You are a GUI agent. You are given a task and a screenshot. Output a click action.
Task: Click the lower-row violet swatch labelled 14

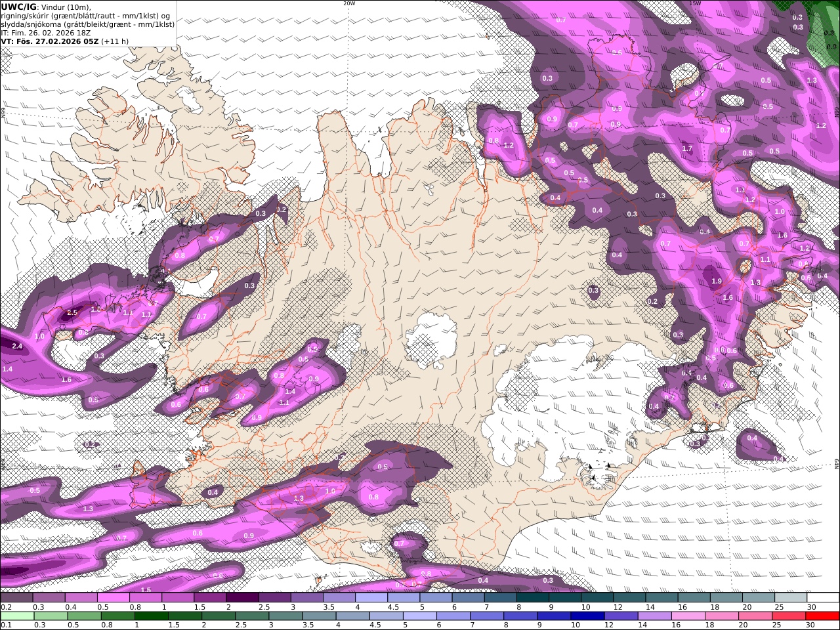point(654,616)
